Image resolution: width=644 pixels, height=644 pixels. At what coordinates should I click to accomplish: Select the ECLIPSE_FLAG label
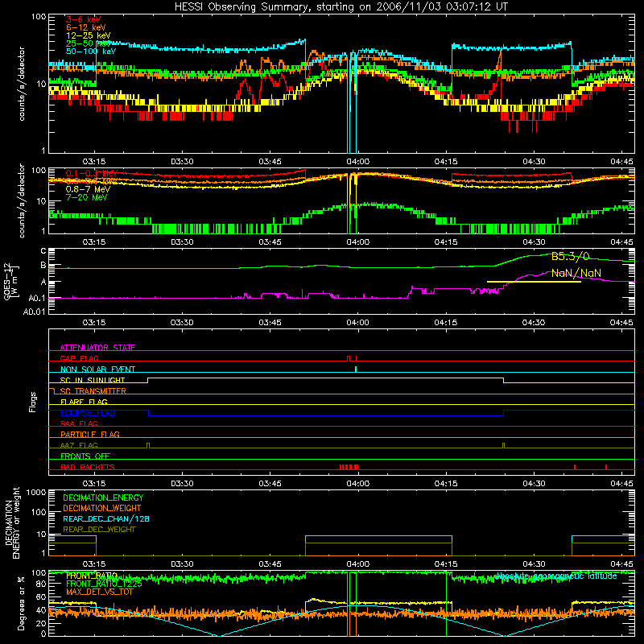pyautogui.click(x=88, y=413)
